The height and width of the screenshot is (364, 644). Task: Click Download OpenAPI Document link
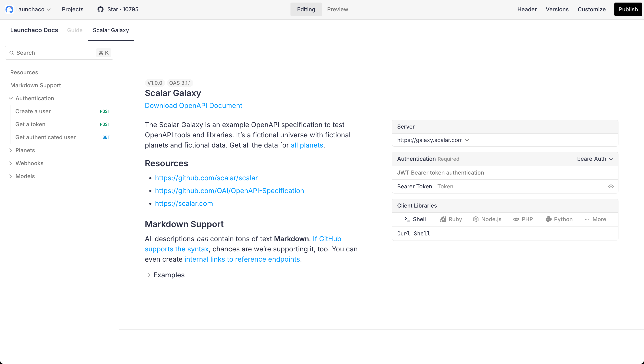pos(193,106)
